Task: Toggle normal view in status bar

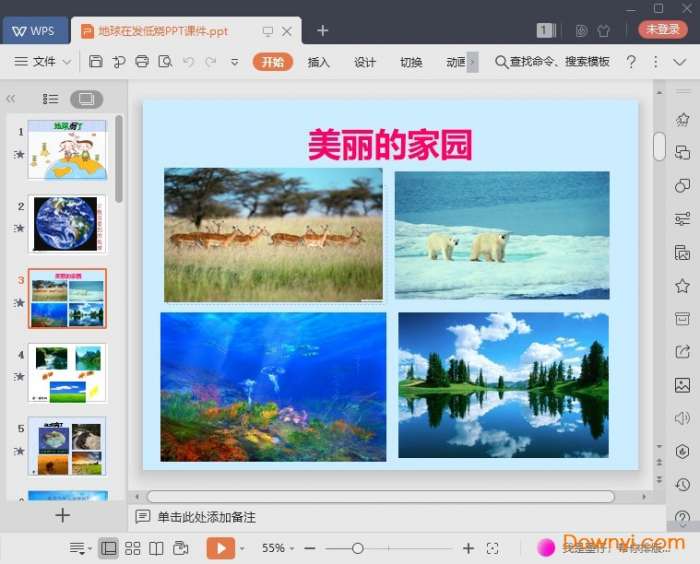Action: (x=108, y=548)
